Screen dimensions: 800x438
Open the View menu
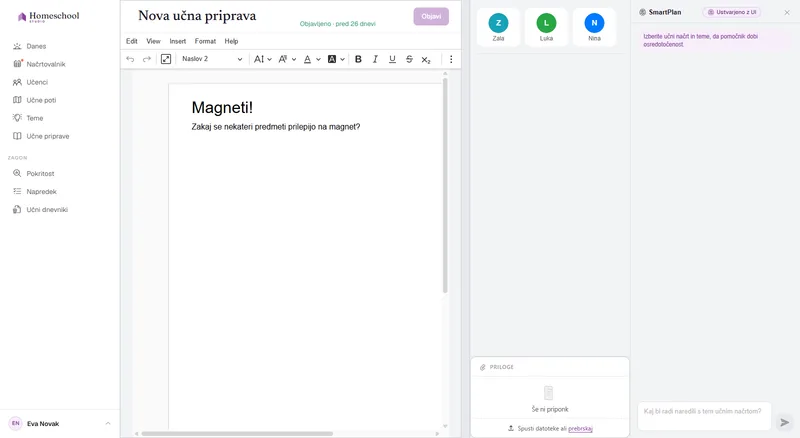[153, 41]
